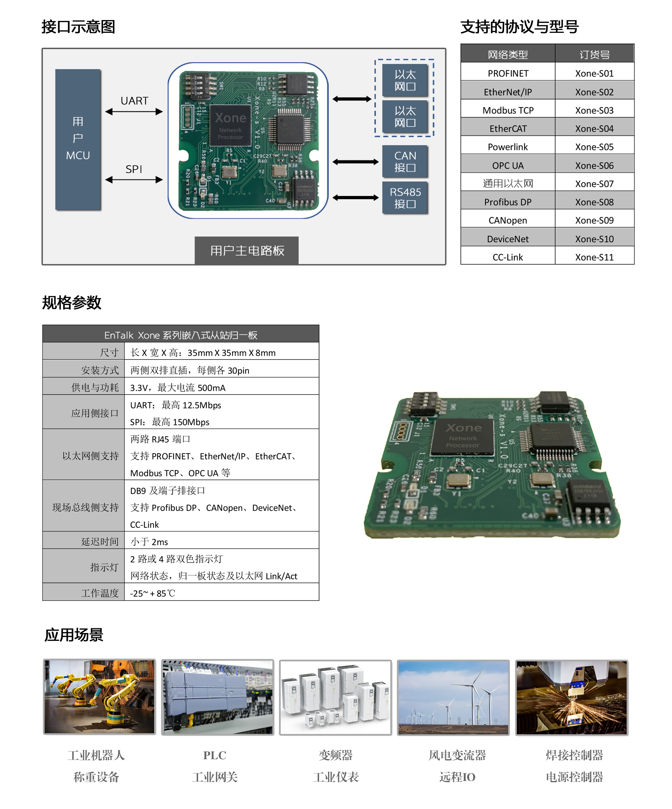Viewport: 672px width, 809px height.
Task: Open the wind turbines thumbnail
Action: [453, 698]
